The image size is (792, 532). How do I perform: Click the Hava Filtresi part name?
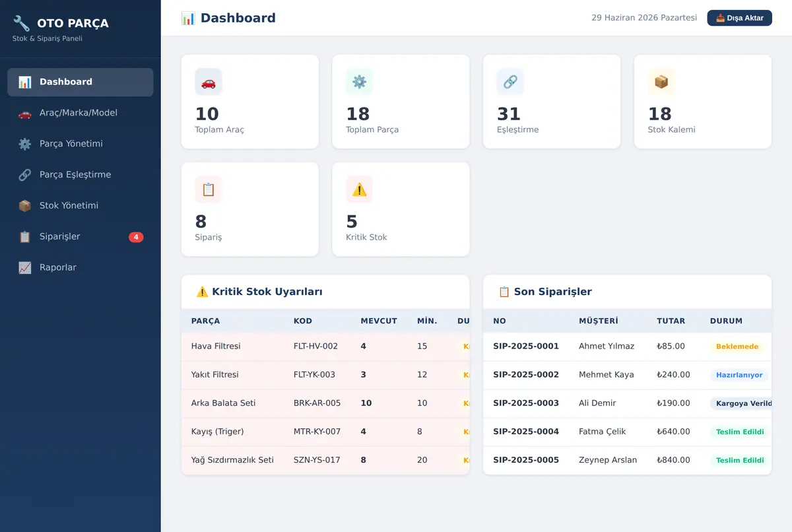click(x=216, y=347)
